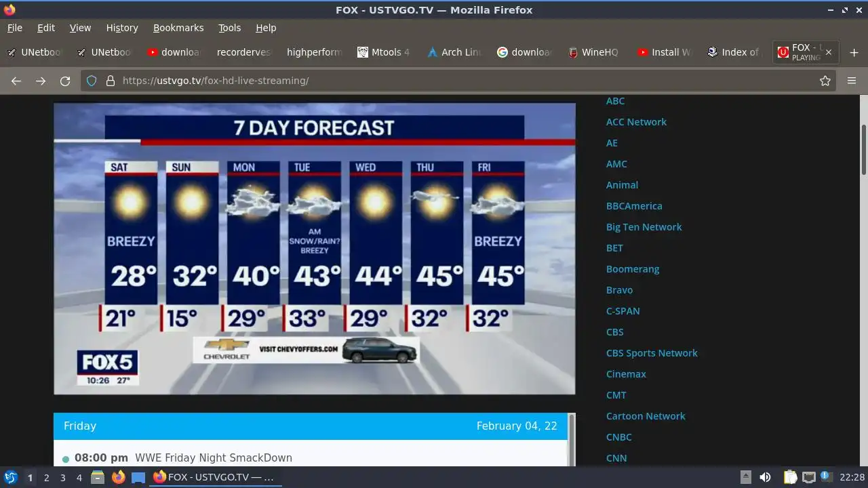Switch to the highperform tab

pos(313,52)
